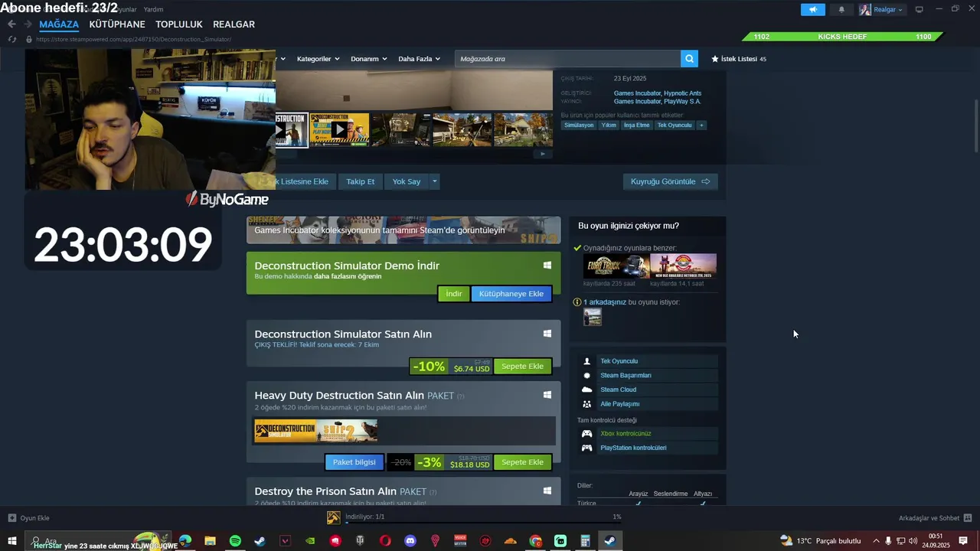Open the notifications bell
The width and height of the screenshot is (980, 551).
(x=841, y=9)
